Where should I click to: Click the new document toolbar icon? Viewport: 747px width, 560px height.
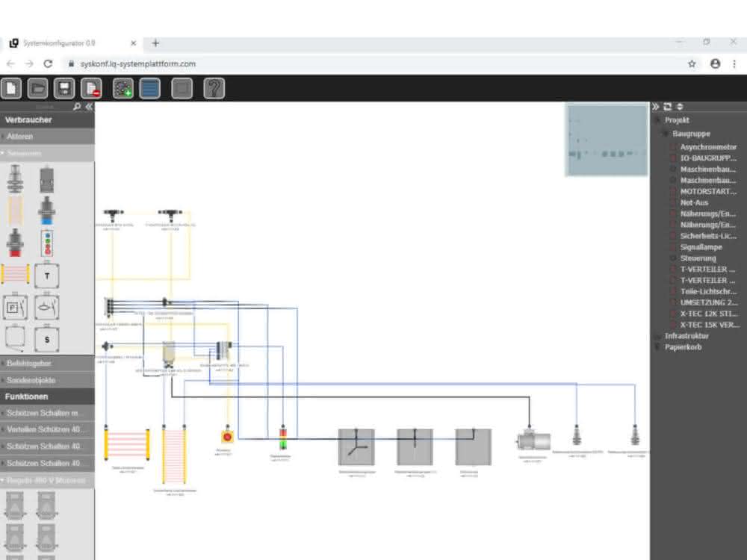pyautogui.click(x=11, y=89)
